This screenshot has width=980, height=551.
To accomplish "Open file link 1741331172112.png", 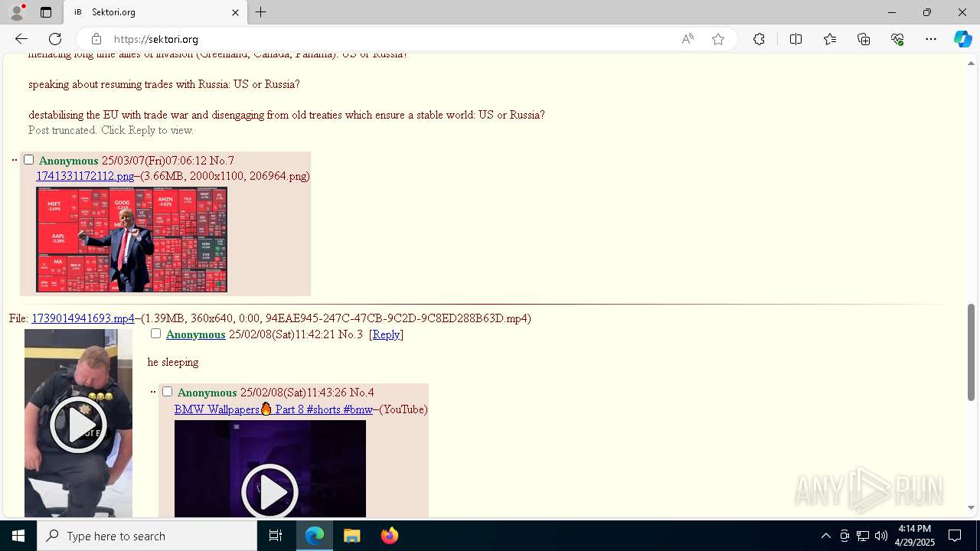I will 85,176.
